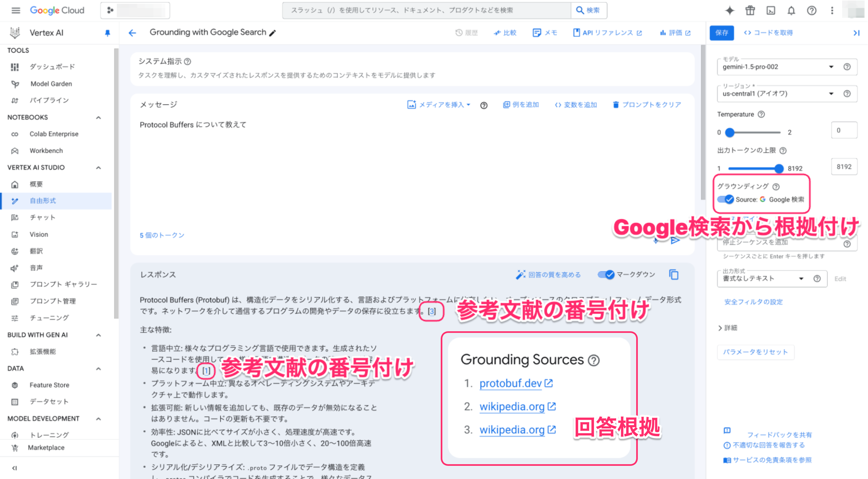This screenshot has height=479, width=868.
Task: Select チャット in the sidebar
Action: 43,217
